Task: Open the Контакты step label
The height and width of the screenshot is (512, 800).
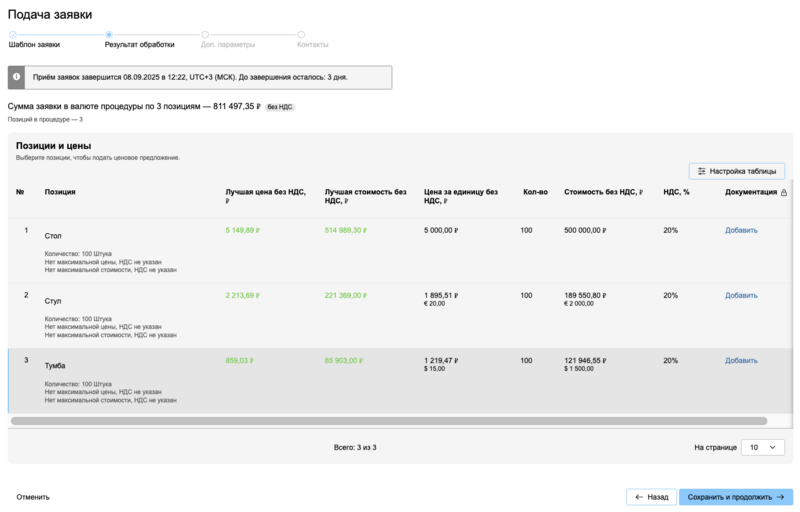Action: click(312, 45)
